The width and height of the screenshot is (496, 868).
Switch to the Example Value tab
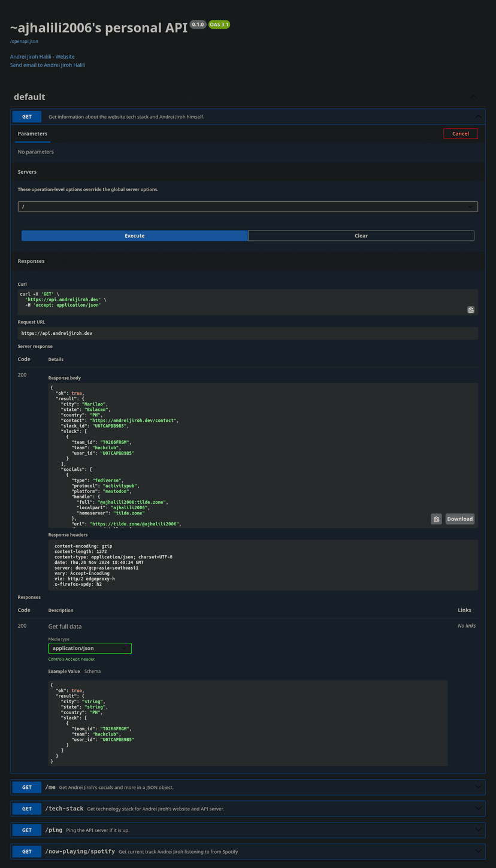[x=64, y=672]
